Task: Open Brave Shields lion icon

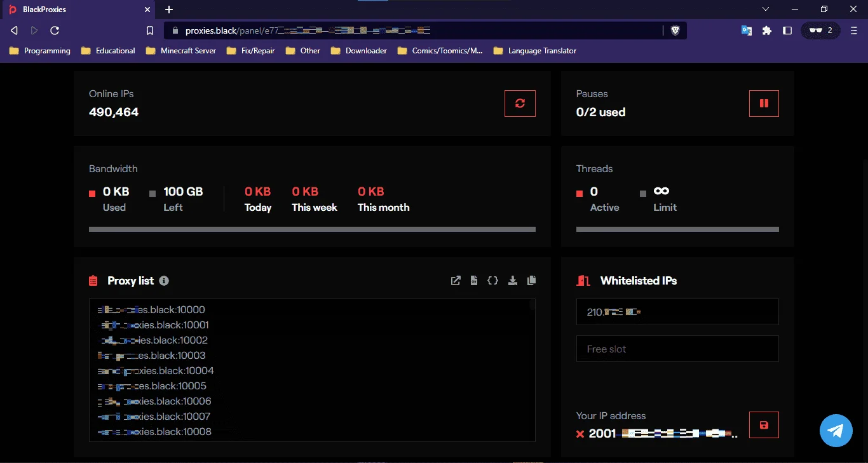Action: 675,30
